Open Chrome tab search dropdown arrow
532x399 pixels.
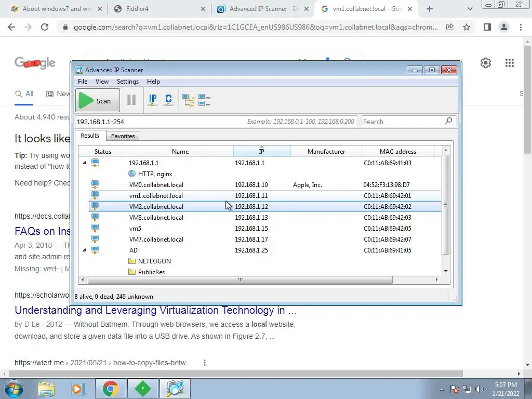(470, 9)
